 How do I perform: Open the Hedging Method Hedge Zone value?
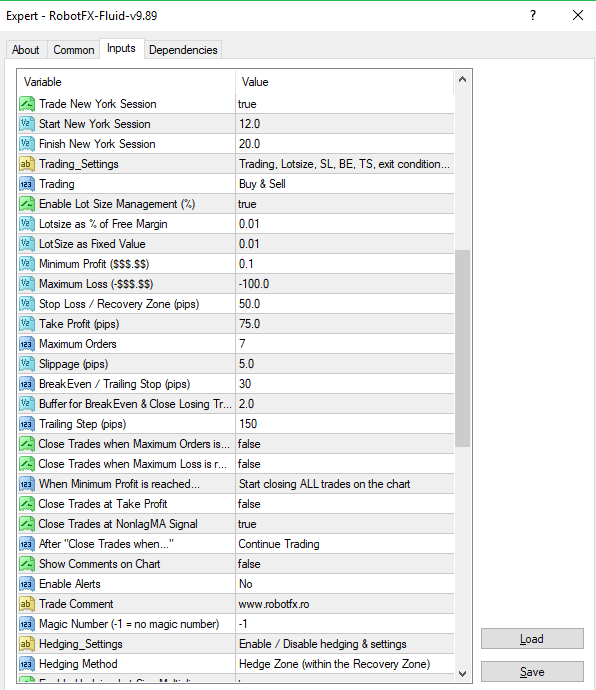pyautogui.click(x=345, y=664)
